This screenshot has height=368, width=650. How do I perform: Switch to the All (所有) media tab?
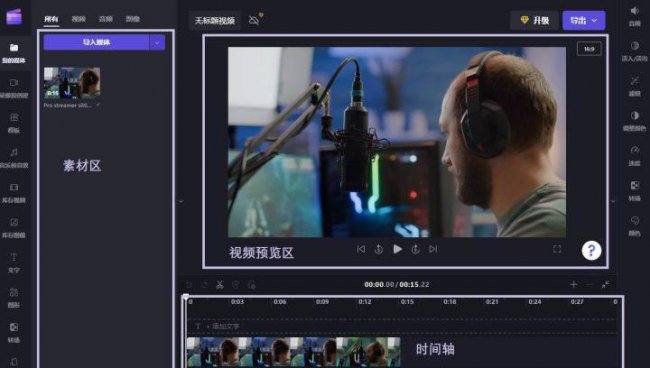(51, 19)
